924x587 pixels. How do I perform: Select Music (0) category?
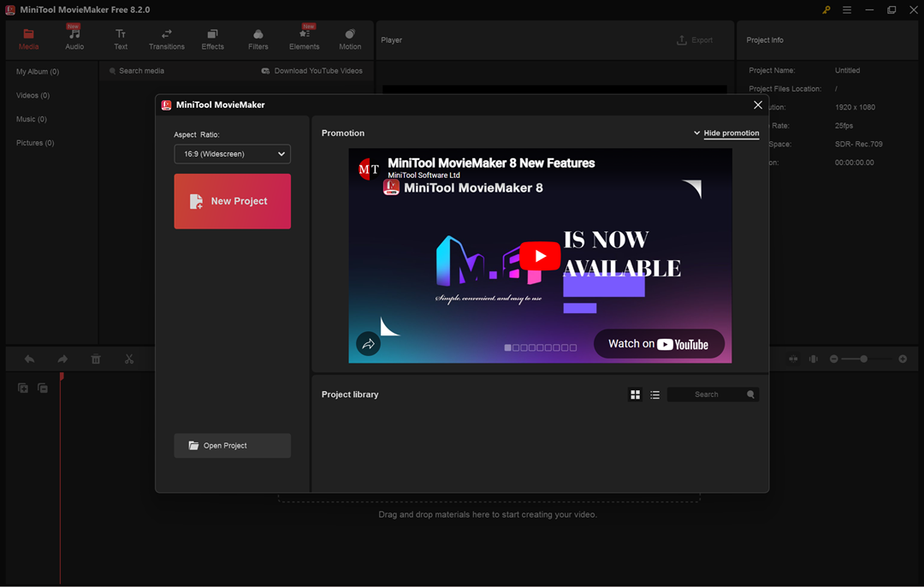[32, 119]
